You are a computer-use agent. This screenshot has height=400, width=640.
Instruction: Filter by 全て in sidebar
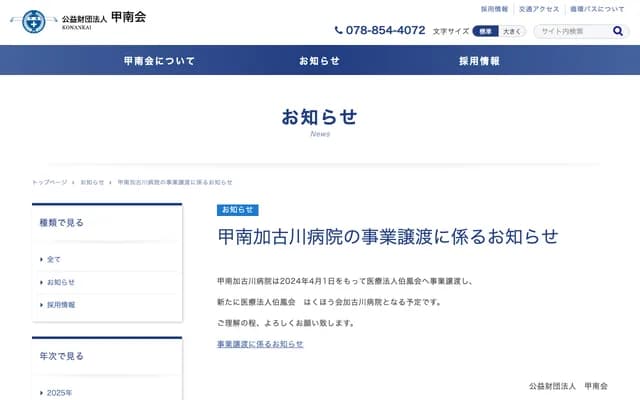53,259
